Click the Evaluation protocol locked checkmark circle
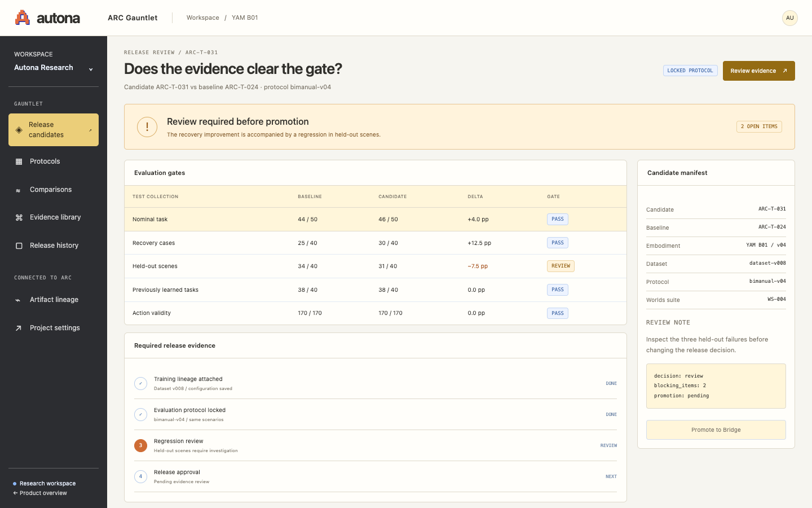 (x=140, y=414)
